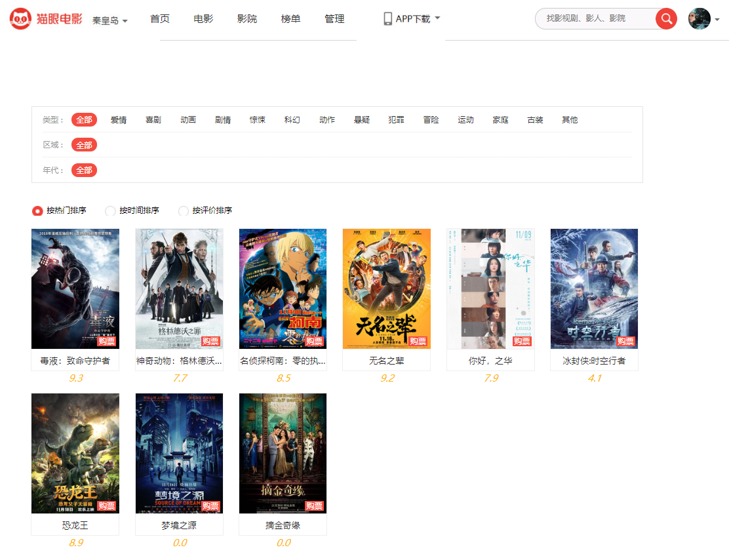Filter by 悬疑 genre
Image resolution: width=729 pixels, height=560 pixels.
coord(362,120)
